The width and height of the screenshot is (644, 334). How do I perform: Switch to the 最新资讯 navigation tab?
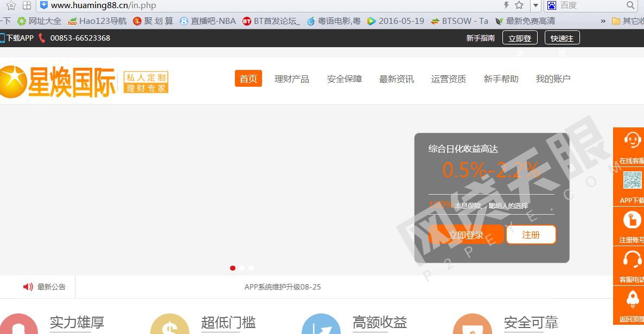pyautogui.click(x=397, y=79)
